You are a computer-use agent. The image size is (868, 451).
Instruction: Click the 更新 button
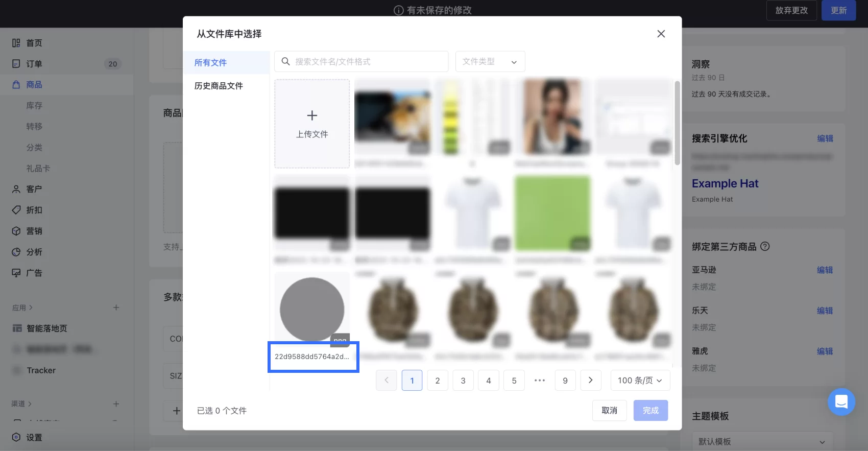[838, 10]
